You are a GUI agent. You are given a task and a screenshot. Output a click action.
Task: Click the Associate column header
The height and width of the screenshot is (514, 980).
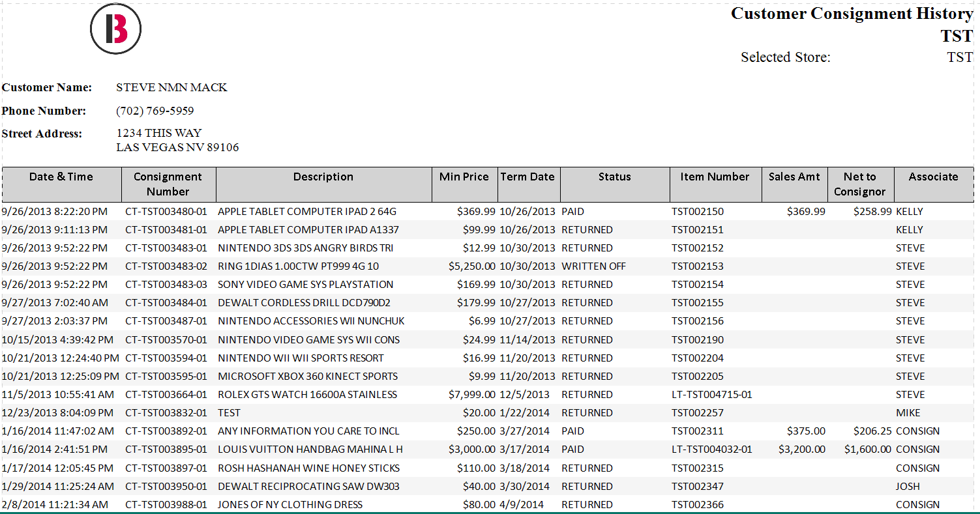[x=934, y=184]
